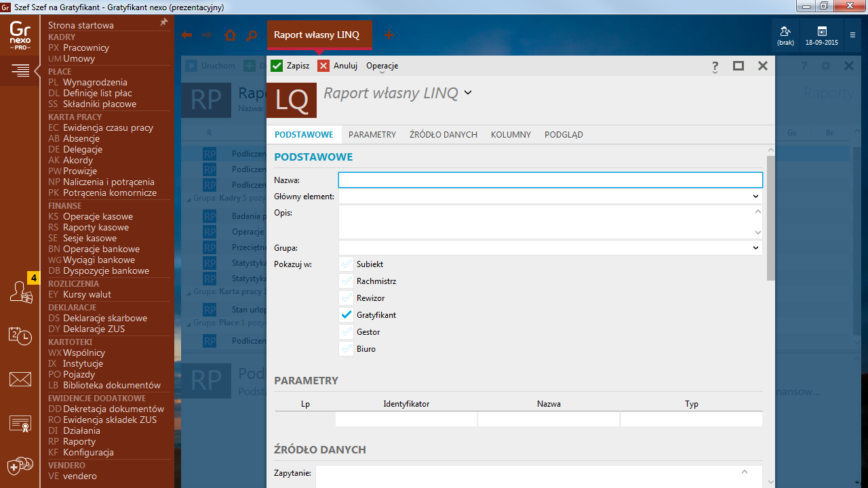
Task: Click the calendar clock icon in sidebar
Action: [x=20, y=335]
